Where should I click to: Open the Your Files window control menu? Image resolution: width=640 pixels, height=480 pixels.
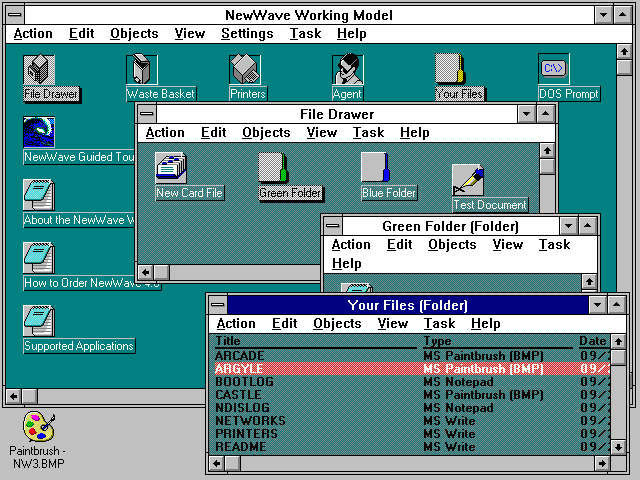217,305
